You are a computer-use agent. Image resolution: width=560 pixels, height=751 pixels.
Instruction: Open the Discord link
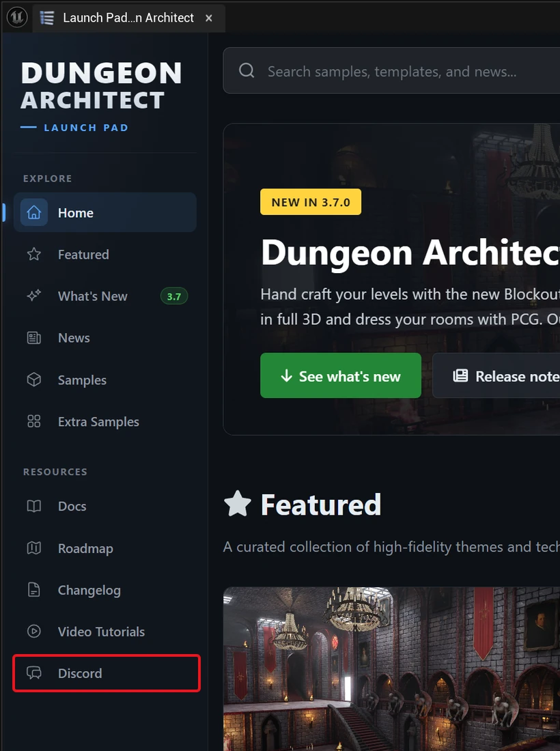tap(107, 673)
